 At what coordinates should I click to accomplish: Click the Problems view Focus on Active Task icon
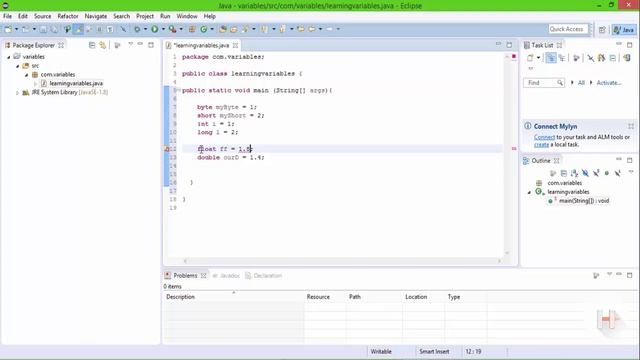[x=596, y=276]
